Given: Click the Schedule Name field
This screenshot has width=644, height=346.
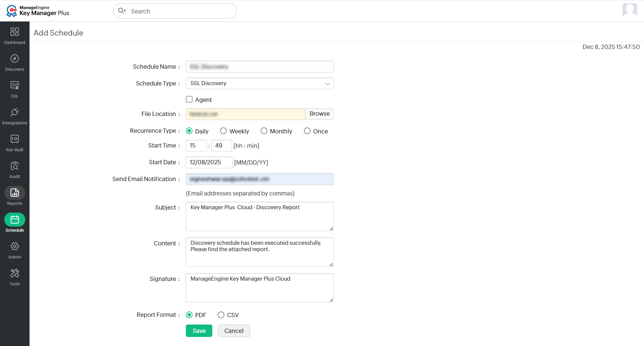Looking at the screenshot, I should [260, 67].
